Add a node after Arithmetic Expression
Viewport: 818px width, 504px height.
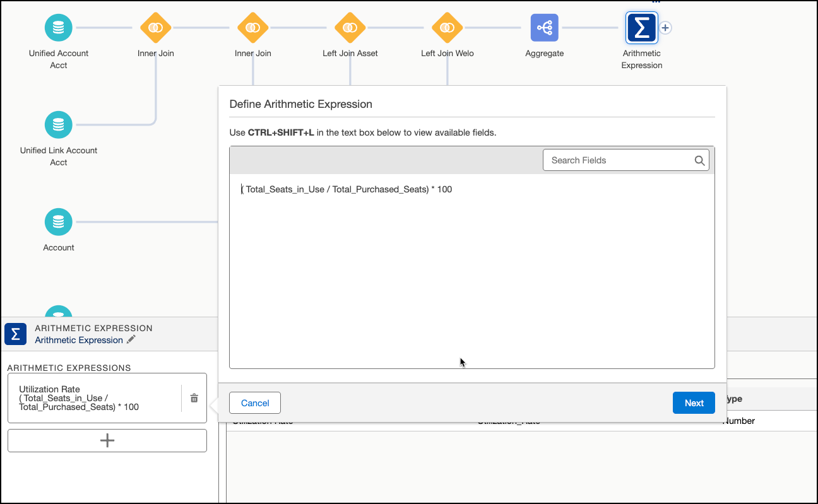(x=665, y=28)
